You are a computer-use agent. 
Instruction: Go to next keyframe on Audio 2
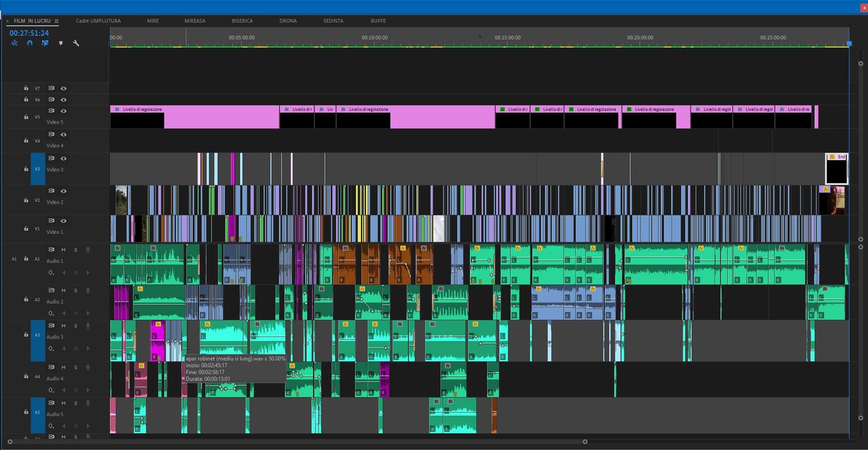pyautogui.click(x=88, y=313)
